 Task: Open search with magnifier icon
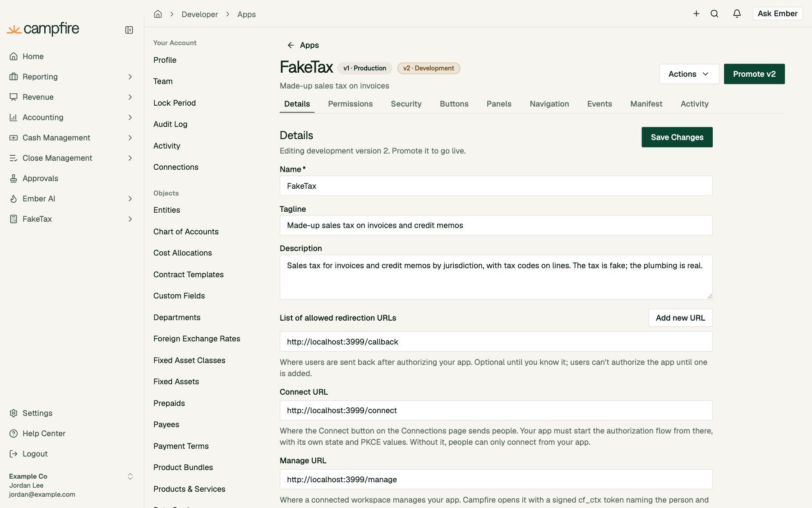click(715, 14)
